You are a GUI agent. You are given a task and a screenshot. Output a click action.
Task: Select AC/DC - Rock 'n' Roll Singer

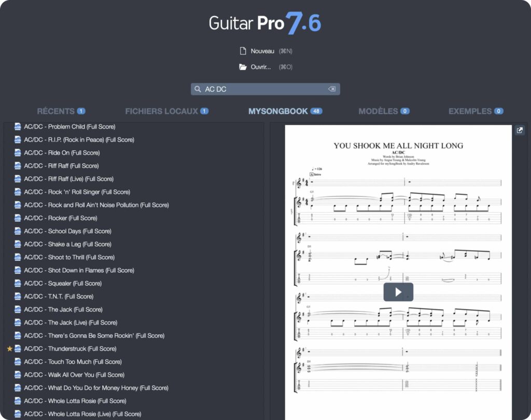point(77,192)
